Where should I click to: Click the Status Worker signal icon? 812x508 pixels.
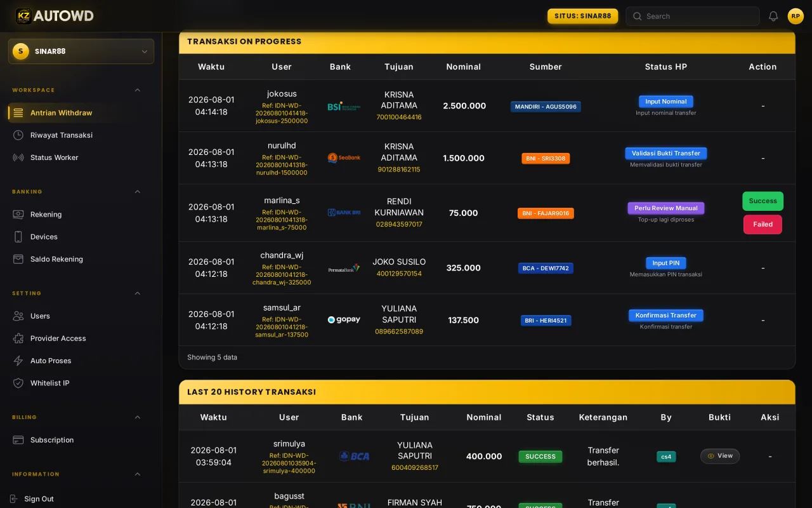coord(18,157)
